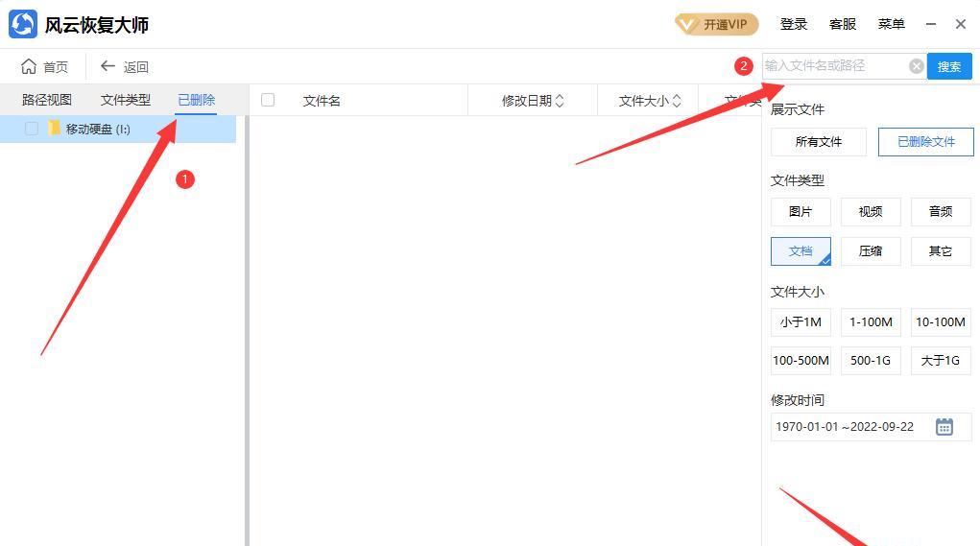980x546 pixels.
Task: Filter size 大于1G
Action: [x=941, y=361]
